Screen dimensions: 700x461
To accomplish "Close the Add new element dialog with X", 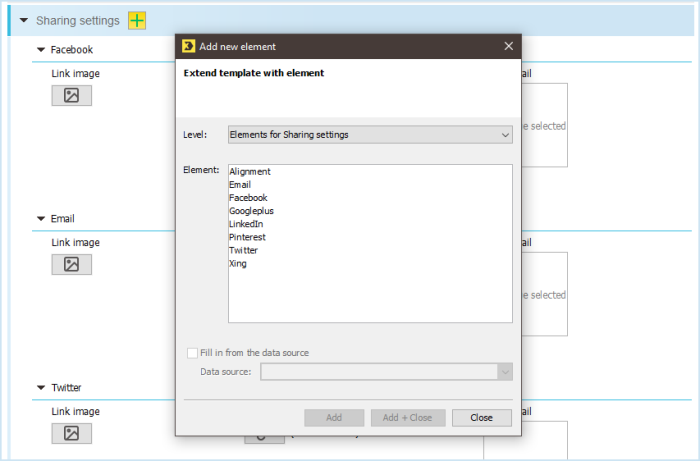I will [508, 46].
